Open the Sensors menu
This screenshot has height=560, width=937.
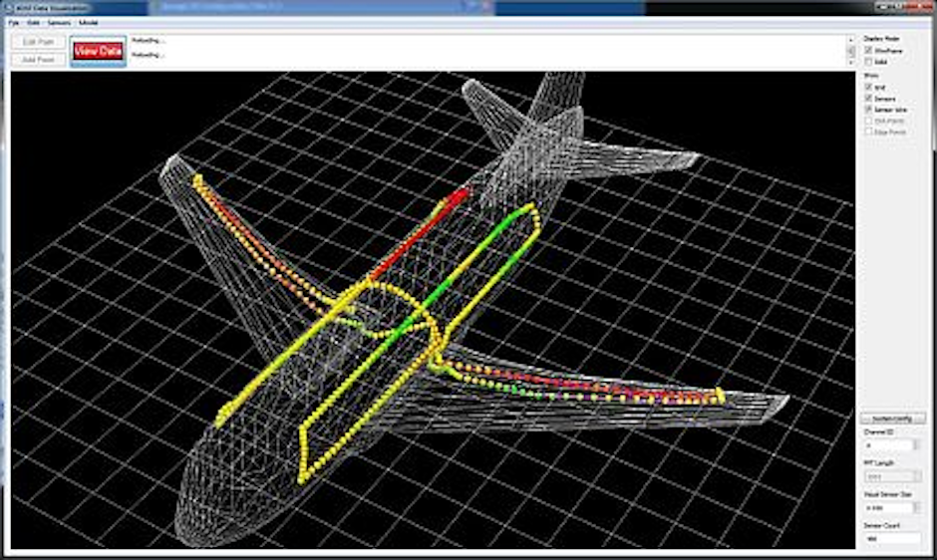59,23
